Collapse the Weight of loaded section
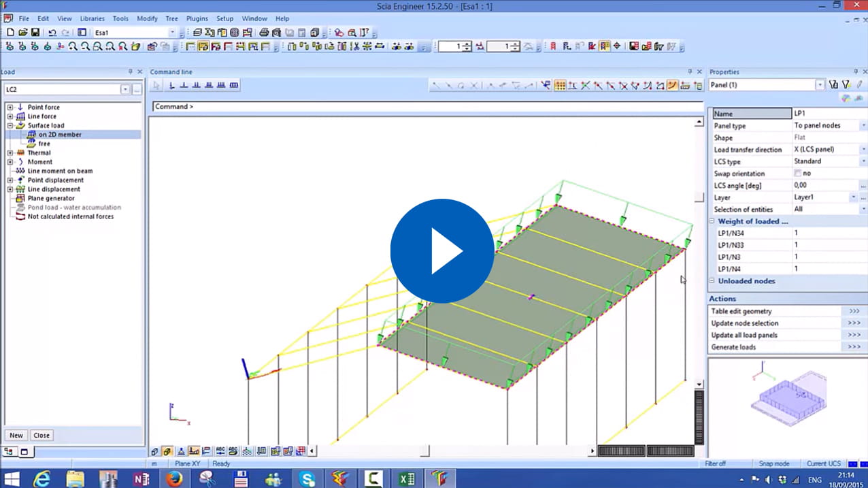 712,221
